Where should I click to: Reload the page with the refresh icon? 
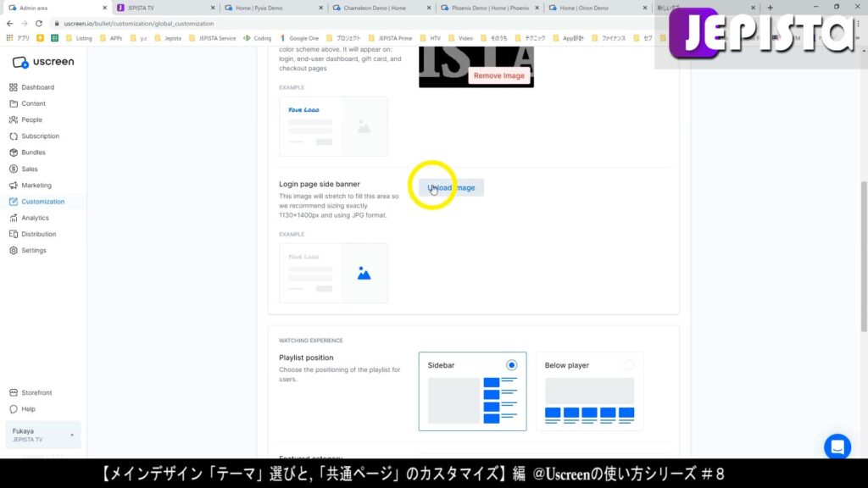(x=39, y=24)
